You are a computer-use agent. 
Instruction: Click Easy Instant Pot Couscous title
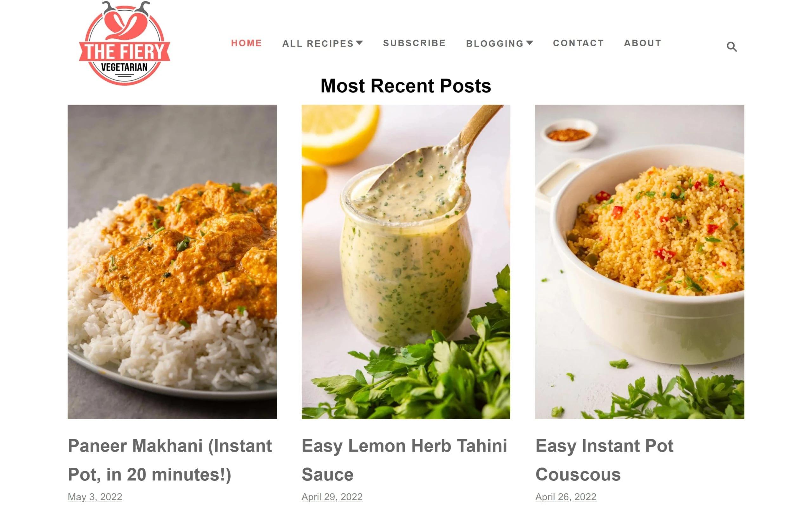[604, 460]
